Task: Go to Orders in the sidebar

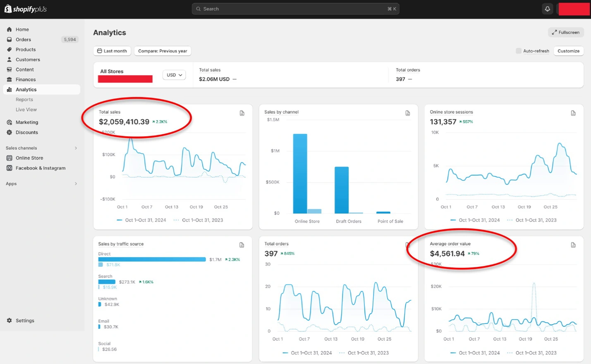Action: pyautogui.click(x=23, y=40)
